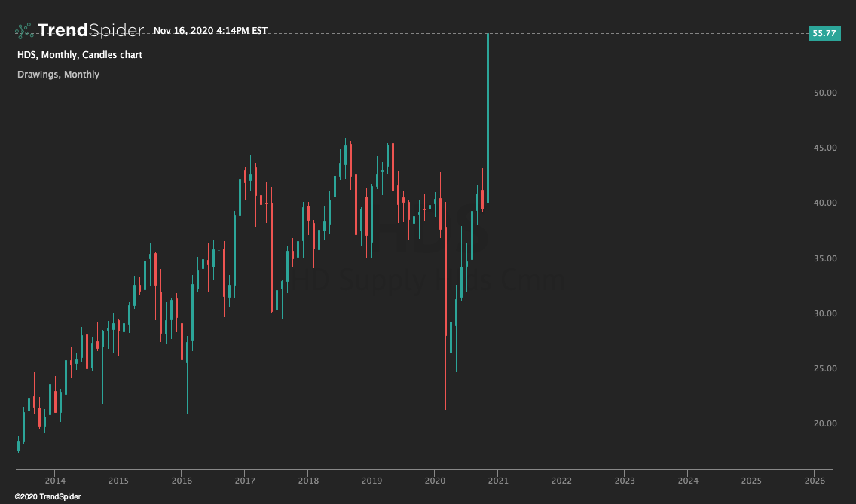
Task: Click the 2017 year label on time axis
Action: click(x=245, y=481)
